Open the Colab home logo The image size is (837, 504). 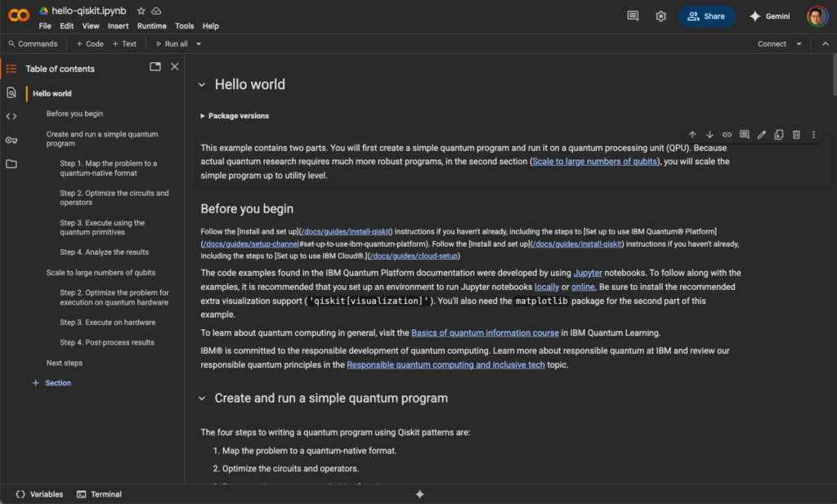[x=19, y=16]
